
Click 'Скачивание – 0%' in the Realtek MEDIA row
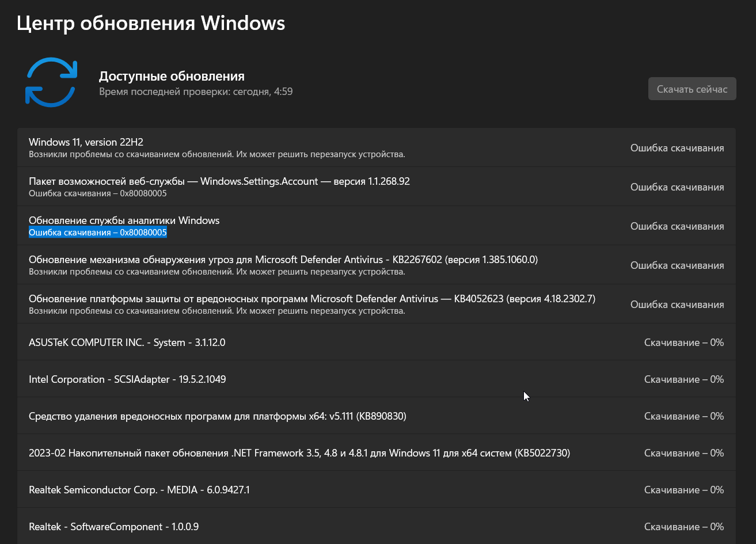(684, 490)
